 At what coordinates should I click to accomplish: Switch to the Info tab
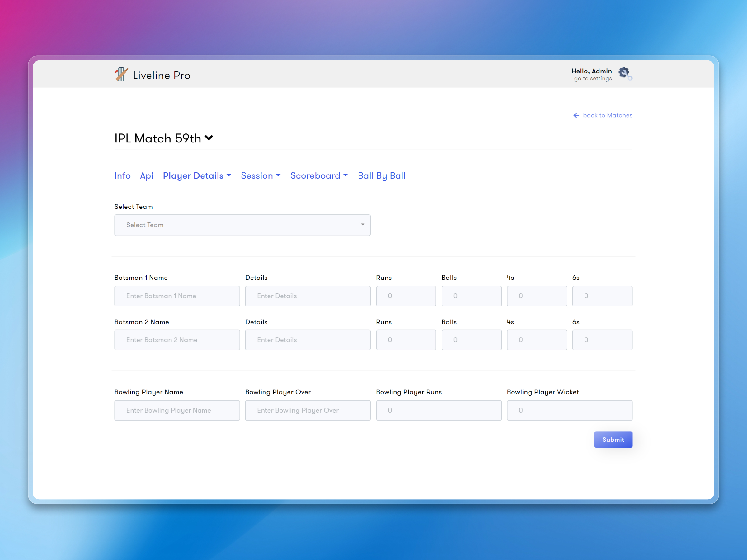pyautogui.click(x=122, y=175)
